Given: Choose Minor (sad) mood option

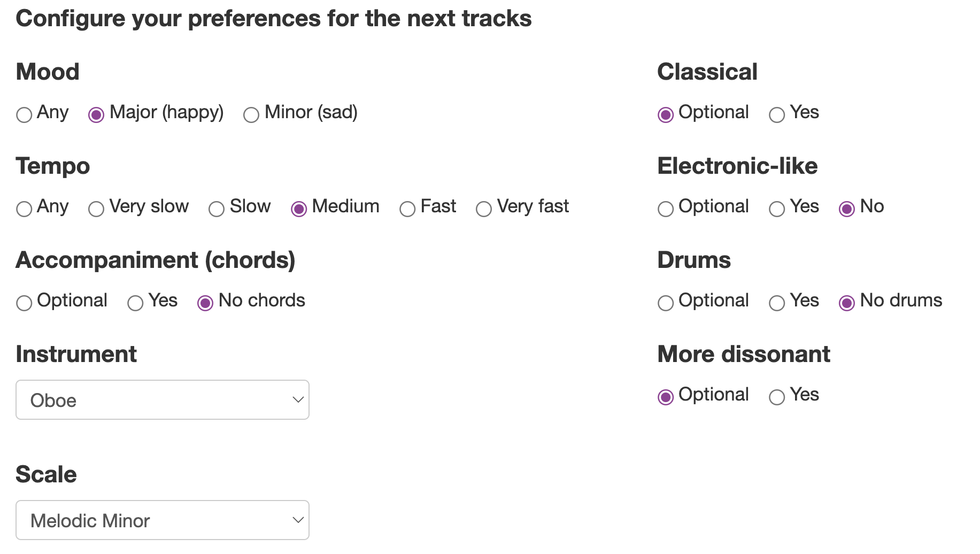Looking at the screenshot, I should point(251,115).
